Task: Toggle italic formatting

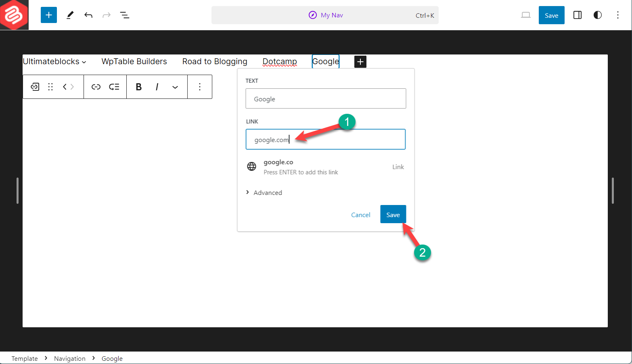Action: click(157, 87)
